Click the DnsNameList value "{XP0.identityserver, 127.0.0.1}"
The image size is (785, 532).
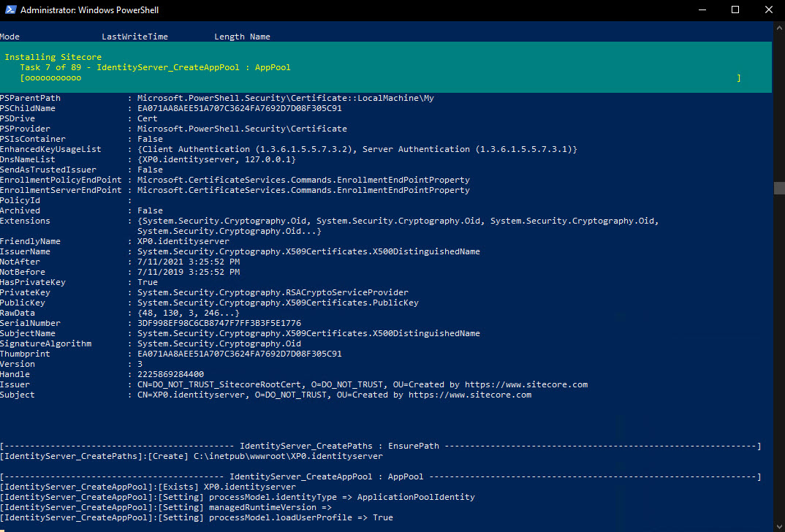click(x=217, y=159)
